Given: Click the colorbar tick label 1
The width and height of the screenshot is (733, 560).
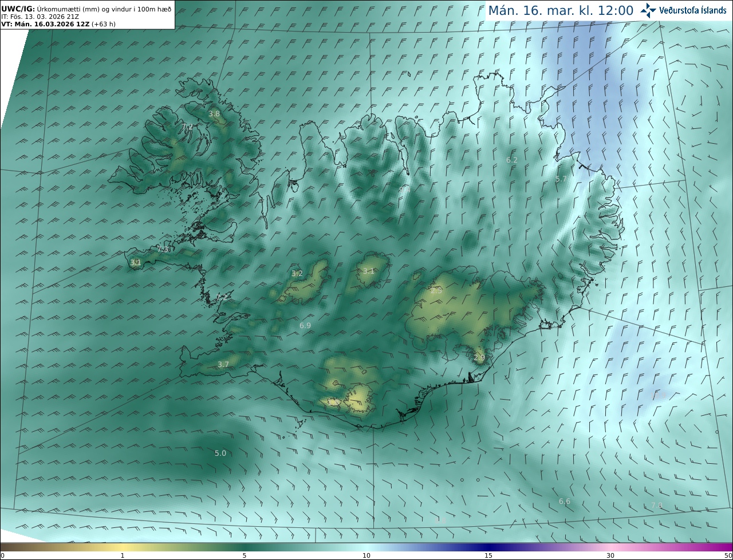Looking at the screenshot, I should tap(123, 555).
